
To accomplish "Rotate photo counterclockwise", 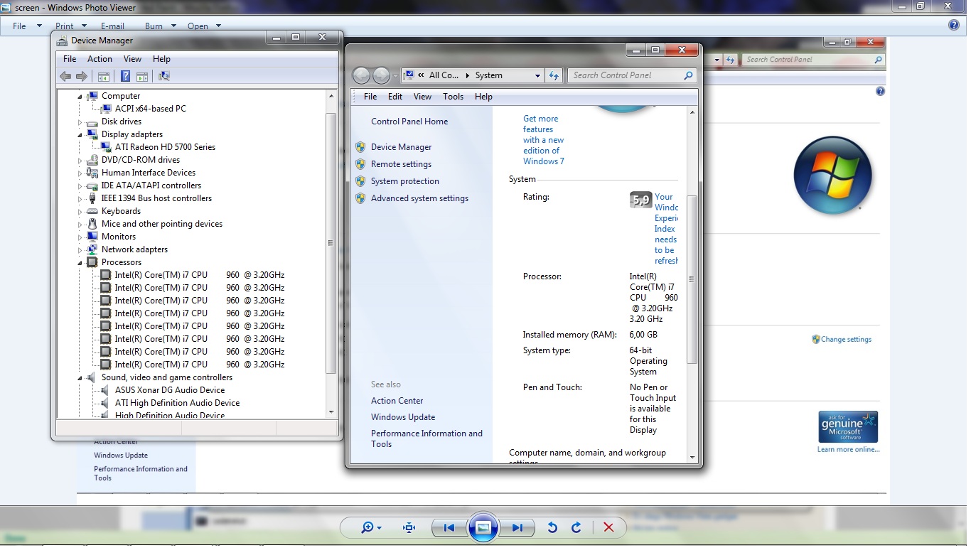I will (552, 527).
